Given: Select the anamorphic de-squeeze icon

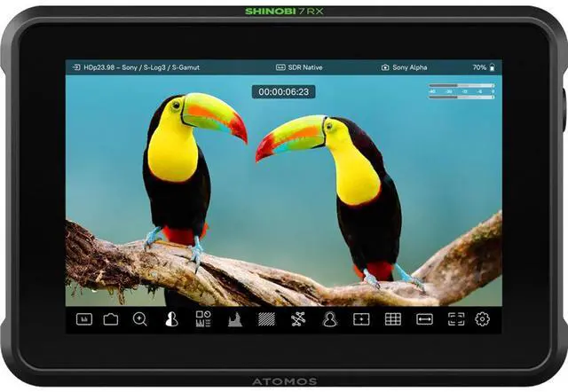Looking at the screenshot, I should click(424, 319).
